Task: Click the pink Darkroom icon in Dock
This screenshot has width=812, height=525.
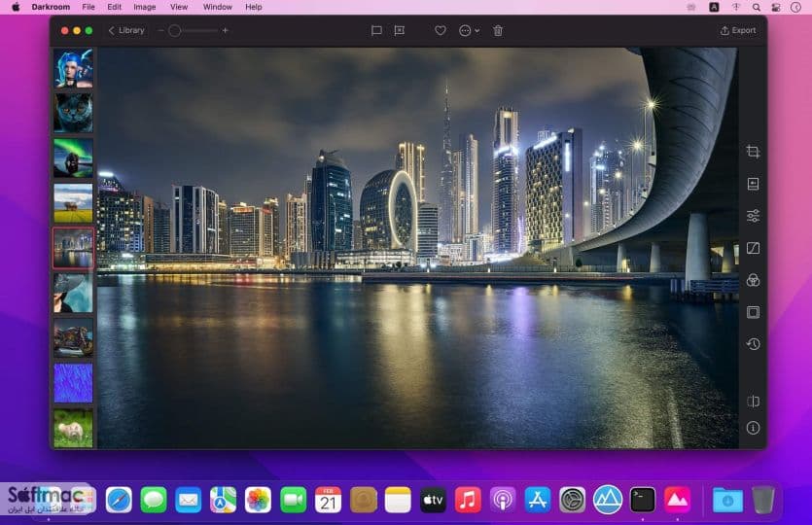Action: click(678, 500)
